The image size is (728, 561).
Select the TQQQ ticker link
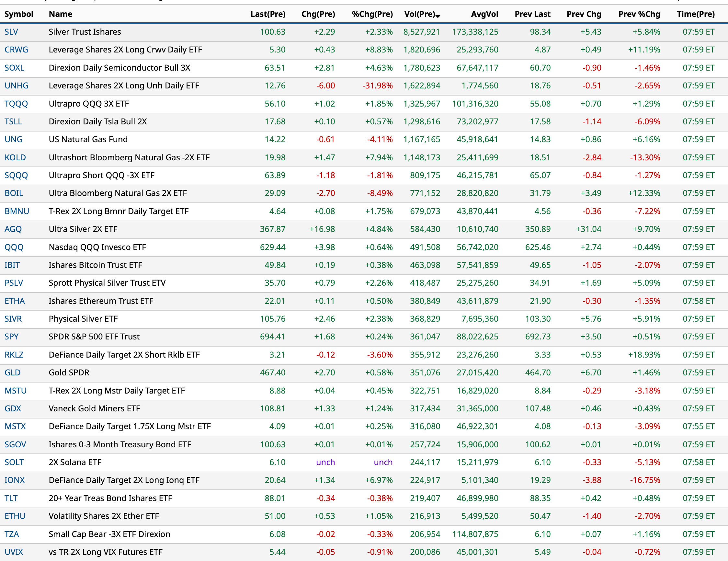click(x=16, y=104)
